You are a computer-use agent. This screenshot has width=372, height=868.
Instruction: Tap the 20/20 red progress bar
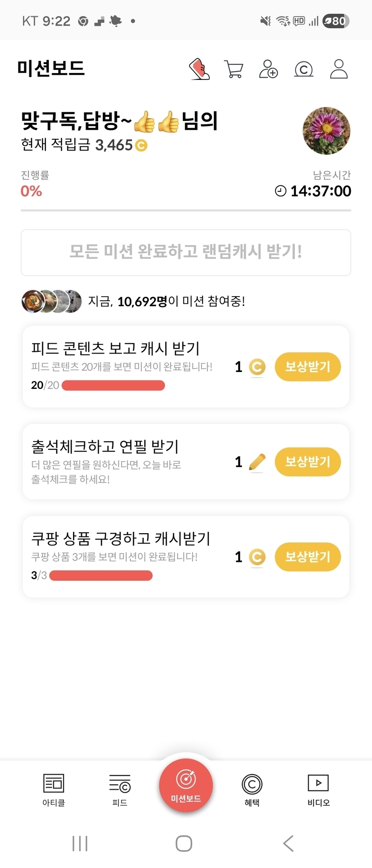tap(113, 385)
